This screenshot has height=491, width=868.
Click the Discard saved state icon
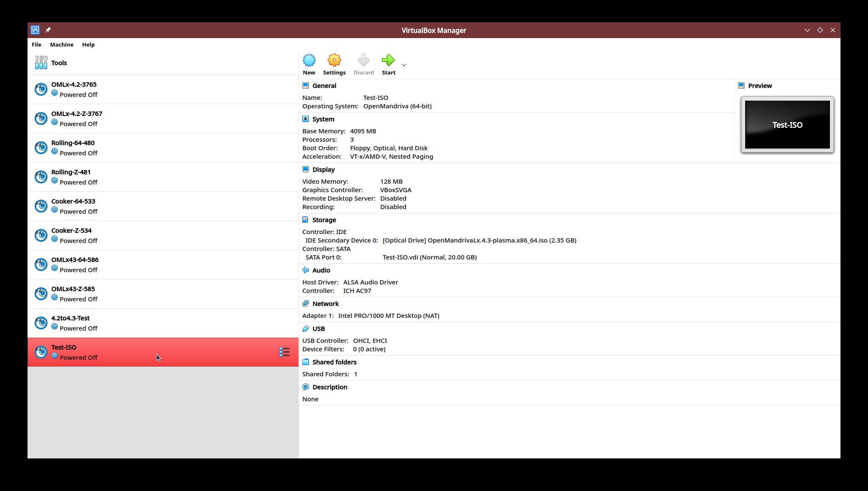click(363, 61)
